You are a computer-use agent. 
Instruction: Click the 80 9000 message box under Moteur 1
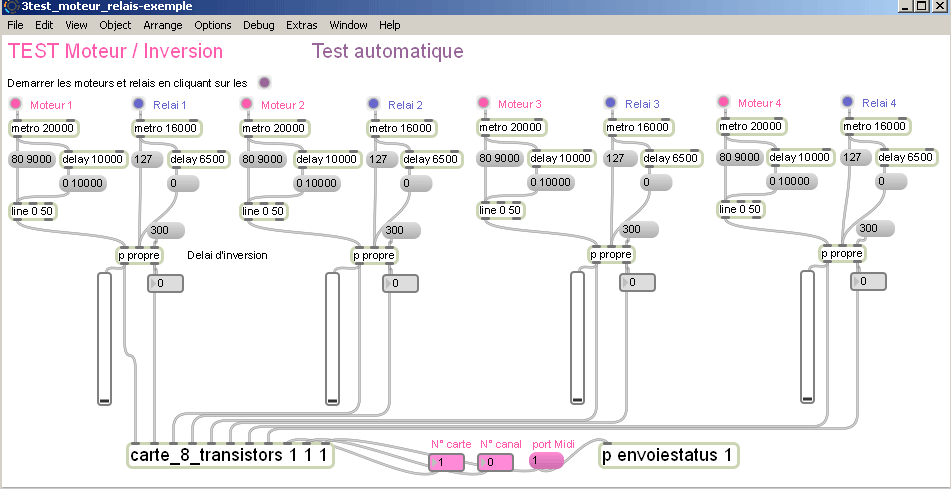click(x=31, y=159)
